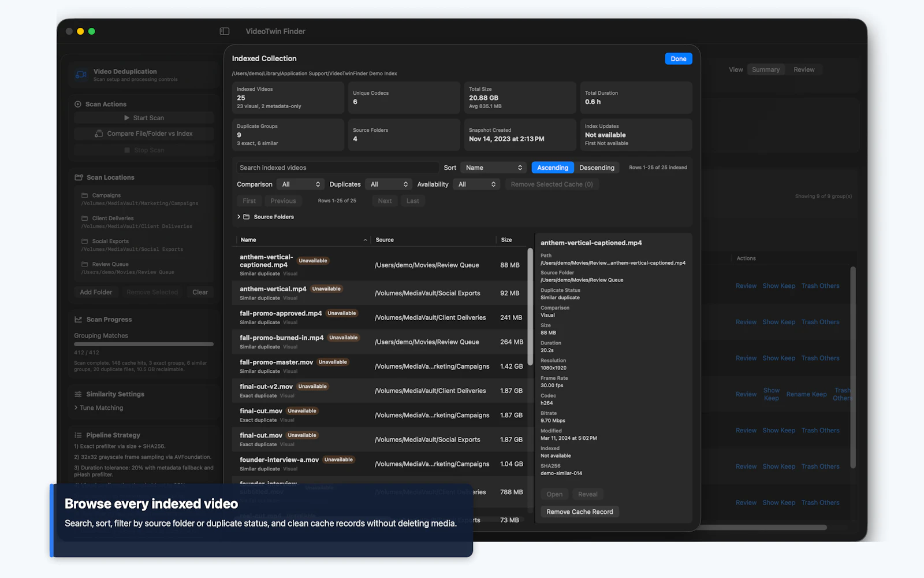Expand the Source Folders disclosure chevron

coord(239,217)
